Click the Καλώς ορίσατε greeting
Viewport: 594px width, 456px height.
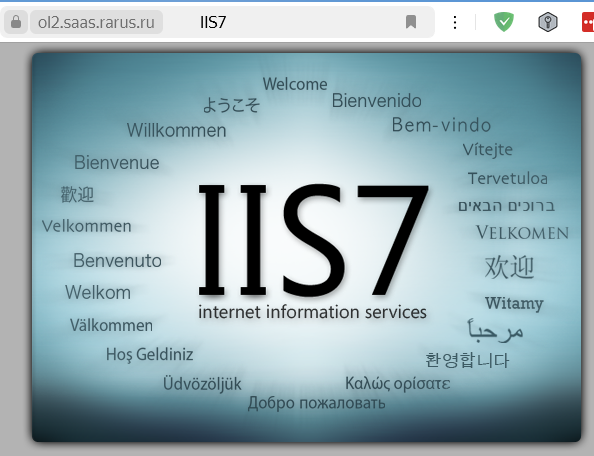pos(398,384)
